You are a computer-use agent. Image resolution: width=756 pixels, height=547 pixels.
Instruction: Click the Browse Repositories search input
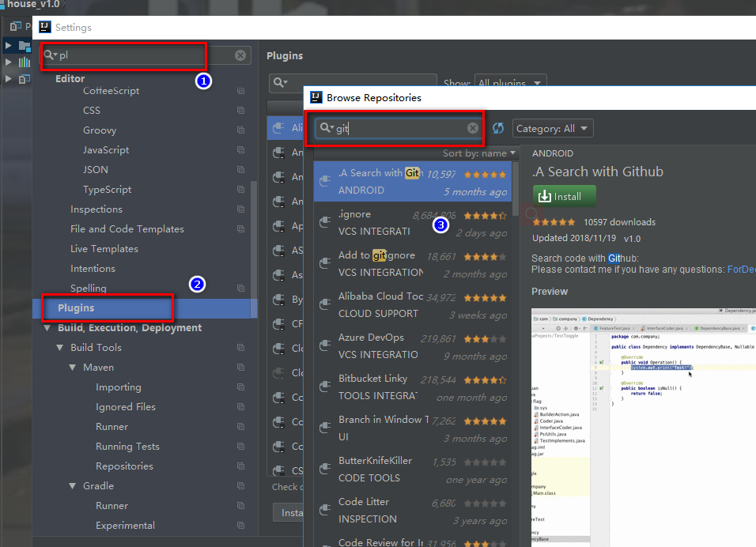(399, 128)
